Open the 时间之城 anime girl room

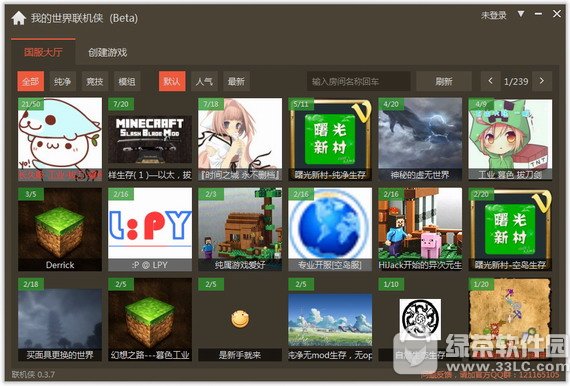(x=240, y=139)
